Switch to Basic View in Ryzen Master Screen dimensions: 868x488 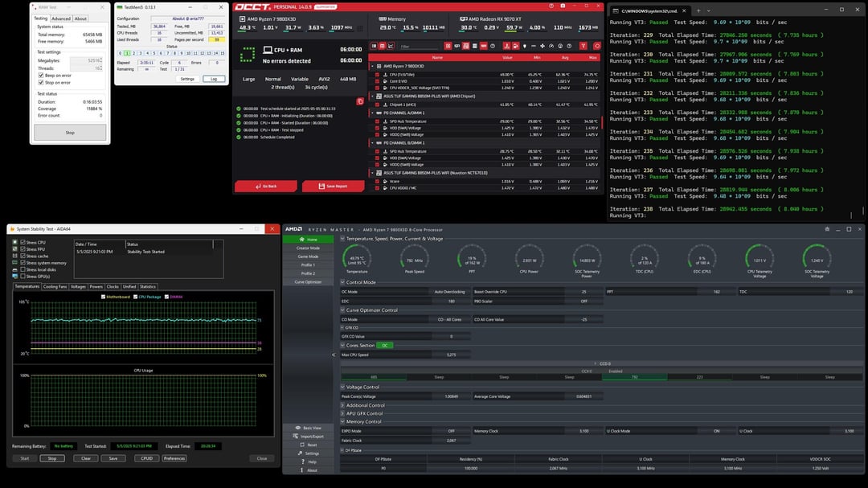click(309, 428)
